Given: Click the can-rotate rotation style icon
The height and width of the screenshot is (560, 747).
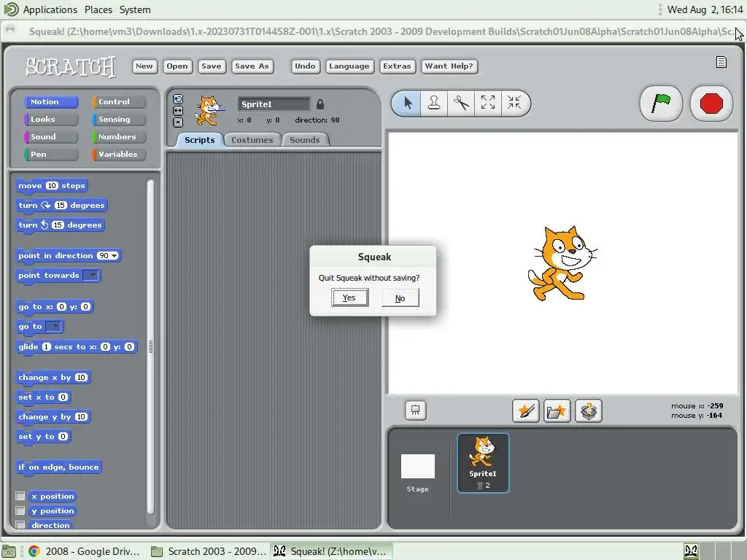Looking at the screenshot, I should (x=178, y=98).
